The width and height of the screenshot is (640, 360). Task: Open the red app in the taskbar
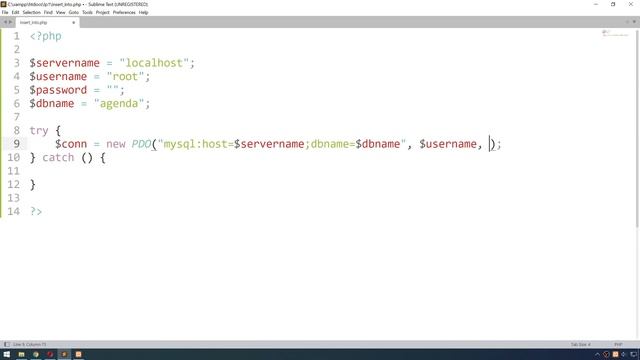(50, 354)
